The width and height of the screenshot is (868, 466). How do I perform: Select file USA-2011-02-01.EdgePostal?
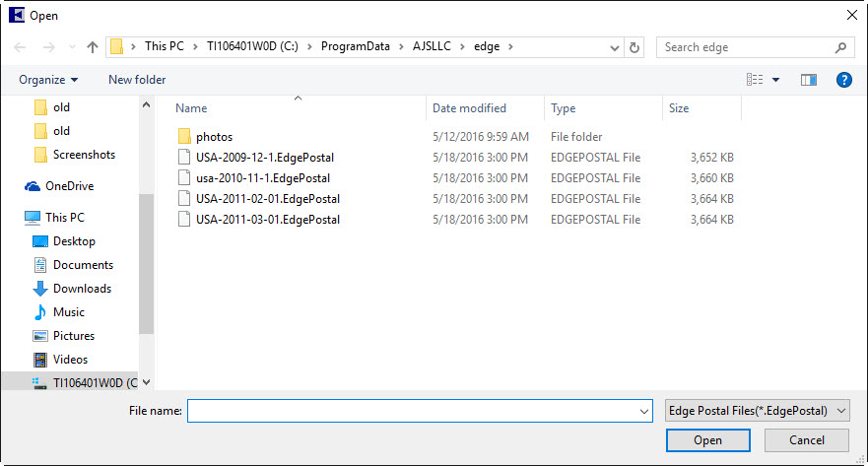pos(268,199)
